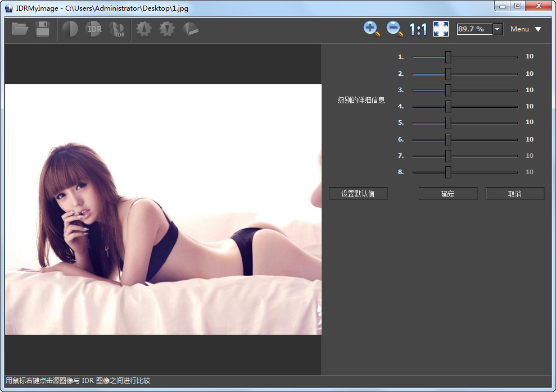Viewport: 556px width, 392px height.
Task: Click the half-circle contrast icon
Action: tap(70, 29)
